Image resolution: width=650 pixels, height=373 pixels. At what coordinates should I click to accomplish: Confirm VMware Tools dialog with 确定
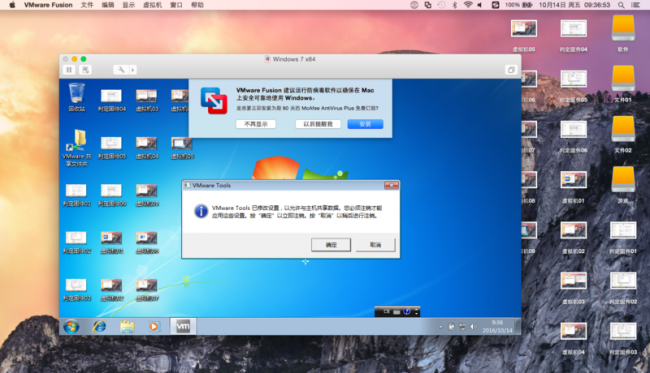click(331, 245)
